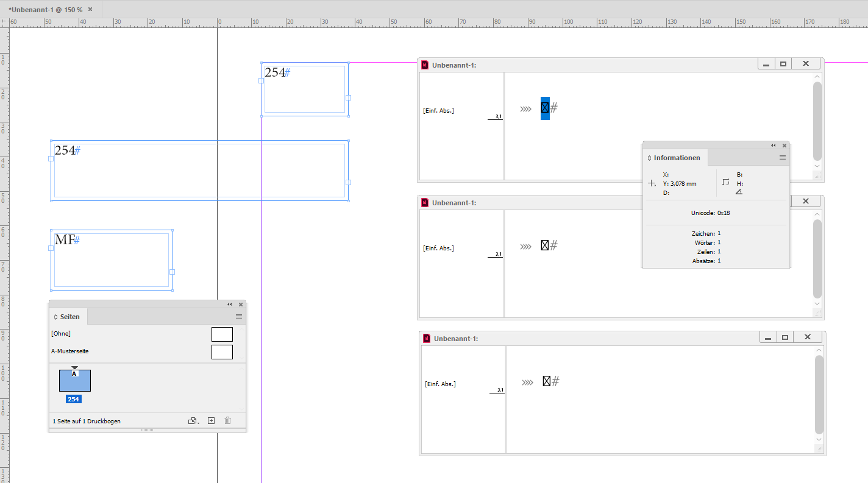Create a new page with the plus icon
The height and width of the screenshot is (483, 868).
(211, 420)
